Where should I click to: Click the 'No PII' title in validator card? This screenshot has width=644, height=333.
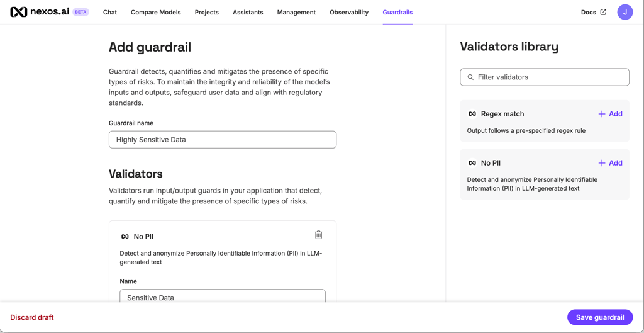coord(144,237)
